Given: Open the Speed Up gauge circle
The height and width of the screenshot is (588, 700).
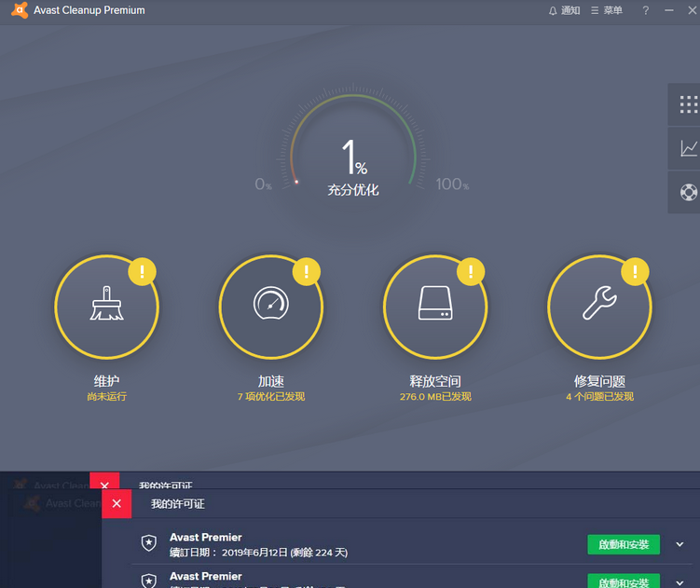Looking at the screenshot, I should point(271,308).
